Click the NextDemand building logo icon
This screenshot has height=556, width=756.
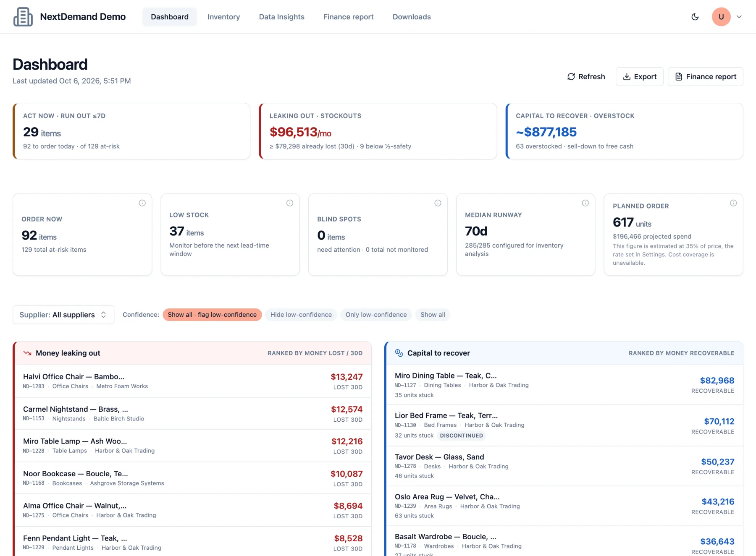point(23,17)
